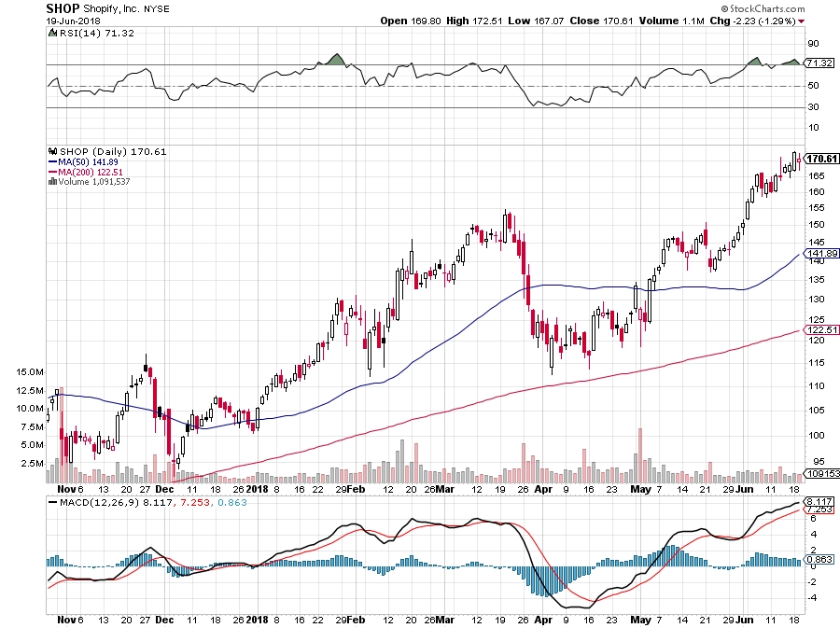Screen dimensions: 840x628
Task: Click the 71.32 RSI value tag
Action: point(819,63)
